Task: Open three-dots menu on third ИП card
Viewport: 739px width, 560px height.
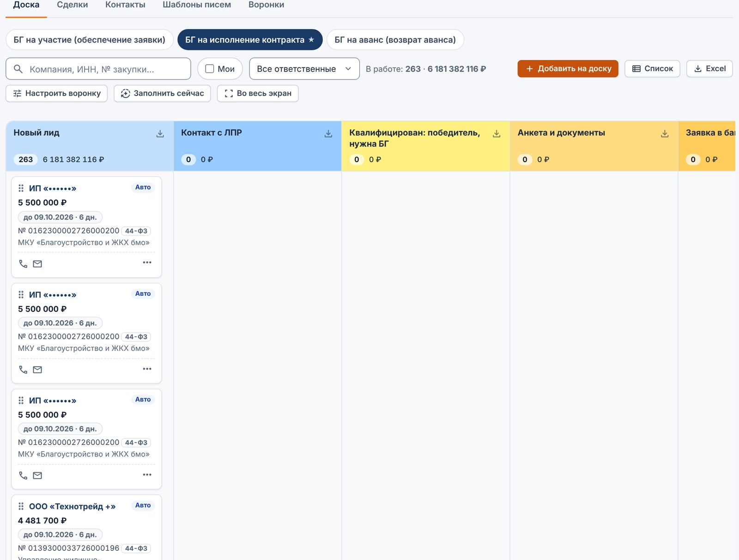Action: tap(147, 475)
